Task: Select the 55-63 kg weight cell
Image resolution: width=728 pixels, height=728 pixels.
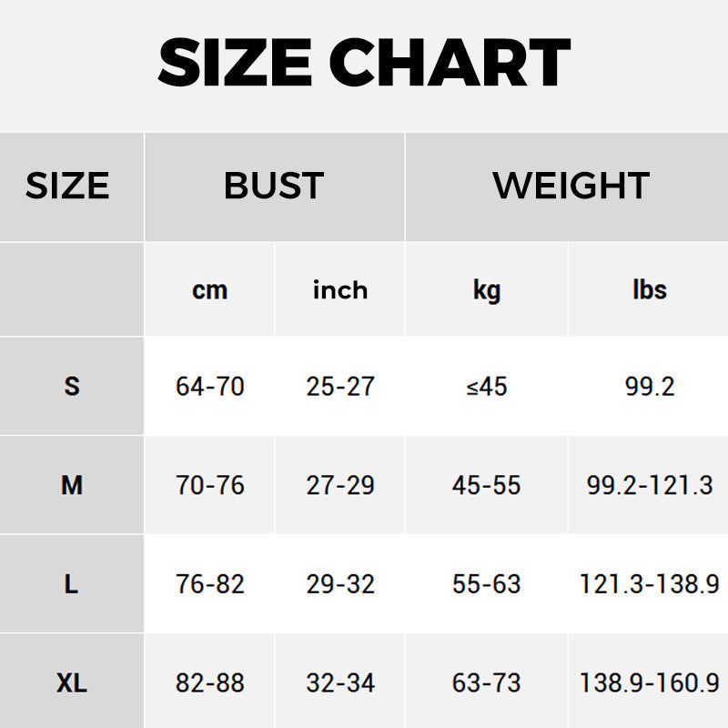Action: coord(487,584)
